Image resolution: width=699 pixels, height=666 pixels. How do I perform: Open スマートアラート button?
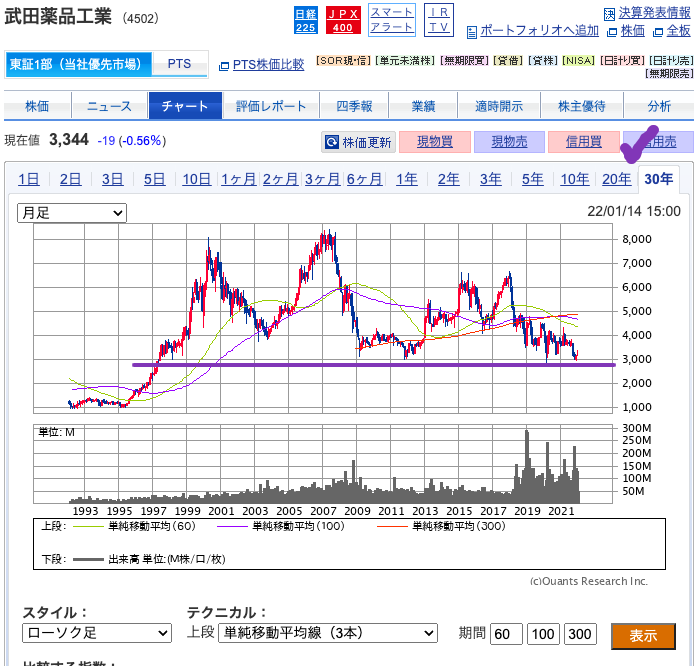(392, 20)
